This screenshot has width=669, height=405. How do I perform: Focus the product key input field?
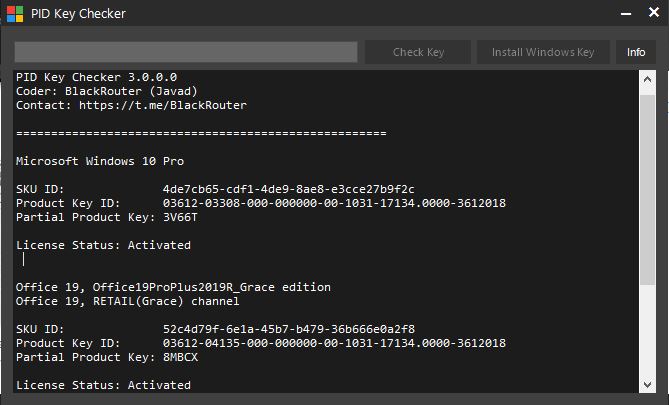point(186,52)
